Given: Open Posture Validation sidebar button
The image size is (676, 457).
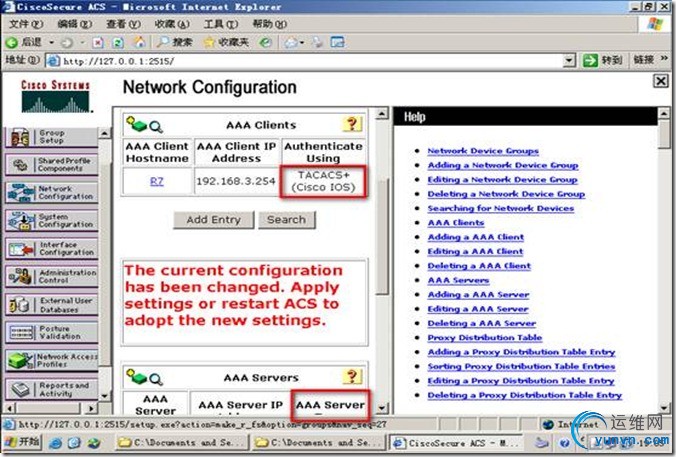Looking at the screenshot, I should coord(52,333).
